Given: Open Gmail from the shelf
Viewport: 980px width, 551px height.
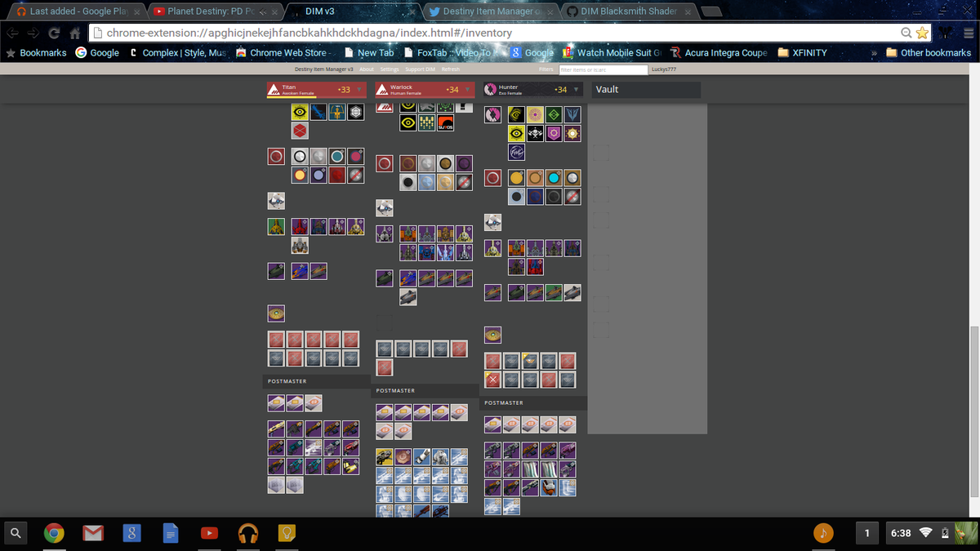Looking at the screenshot, I should point(93,533).
